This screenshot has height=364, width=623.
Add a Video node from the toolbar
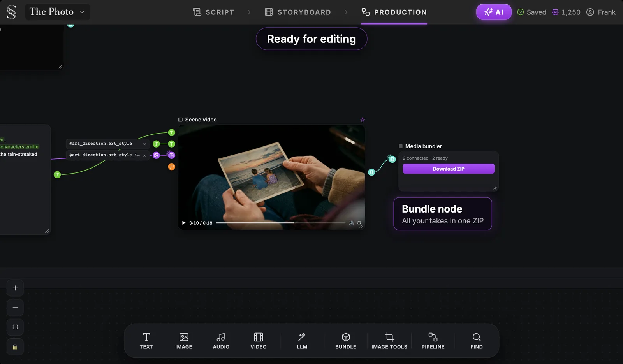(x=259, y=341)
